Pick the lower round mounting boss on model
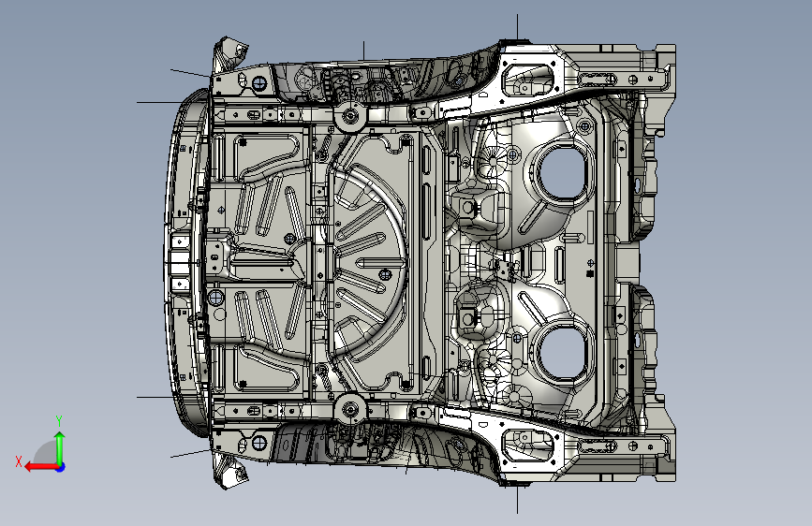 (x=350, y=410)
